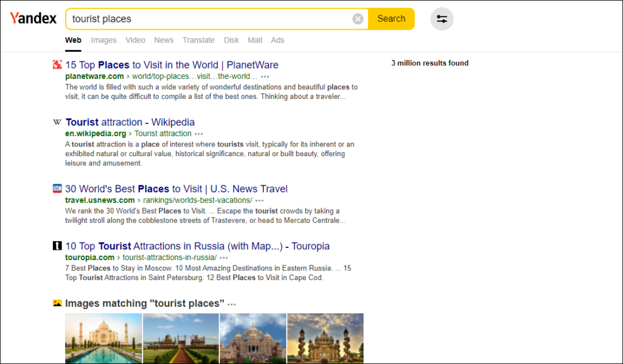Open search filter settings icon
The height and width of the screenshot is (364, 623).
pos(442,19)
